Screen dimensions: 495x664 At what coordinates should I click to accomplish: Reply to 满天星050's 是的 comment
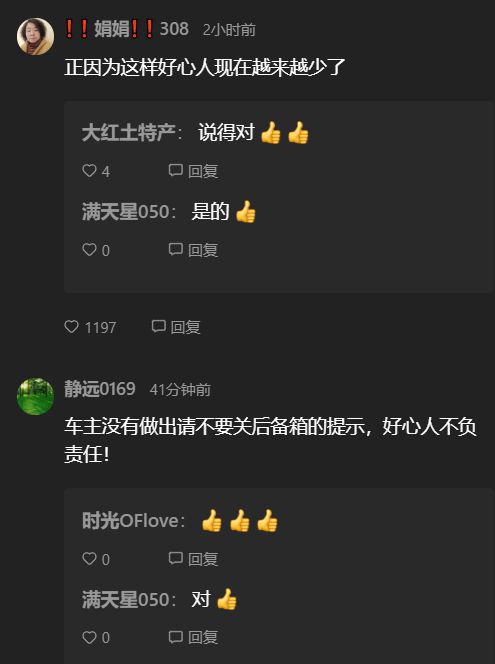[x=193, y=250]
